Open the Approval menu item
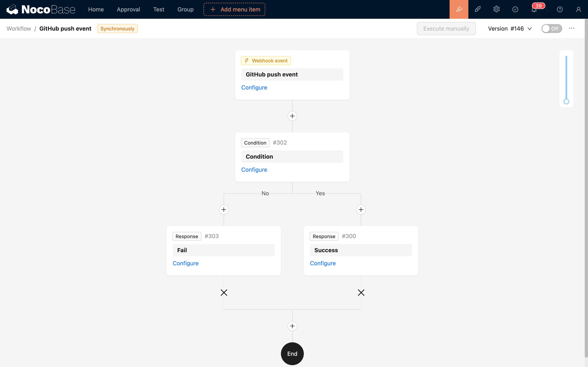The width and height of the screenshot is (588, 367). click(128, 9)
